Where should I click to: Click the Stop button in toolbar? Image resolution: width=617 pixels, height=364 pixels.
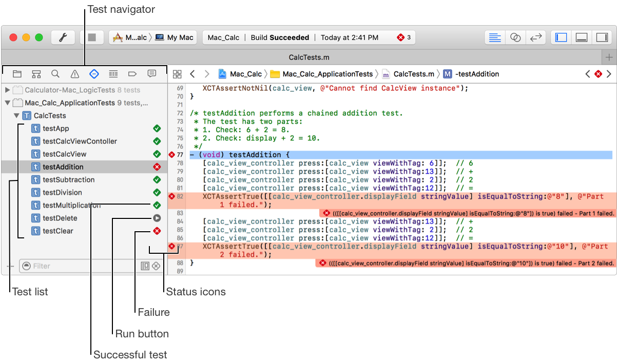click(92, 37)
